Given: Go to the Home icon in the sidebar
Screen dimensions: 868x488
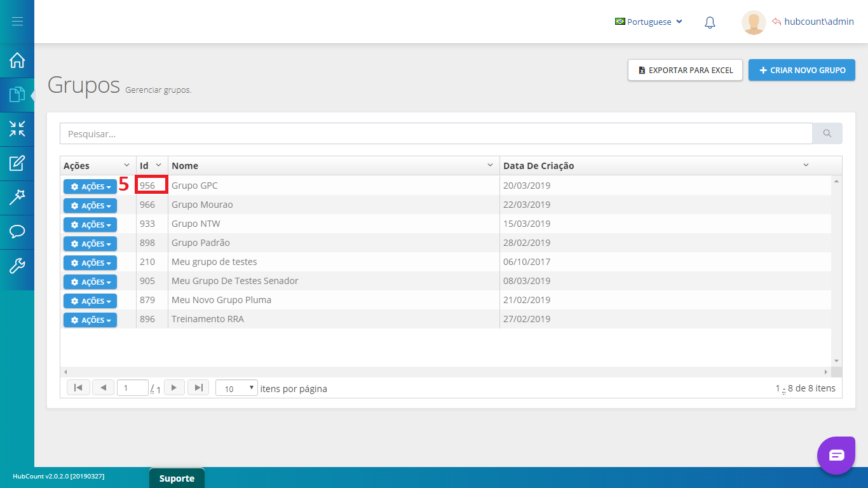Looking at the screenshot, I should pyautogui.click(x=17, y=60).
